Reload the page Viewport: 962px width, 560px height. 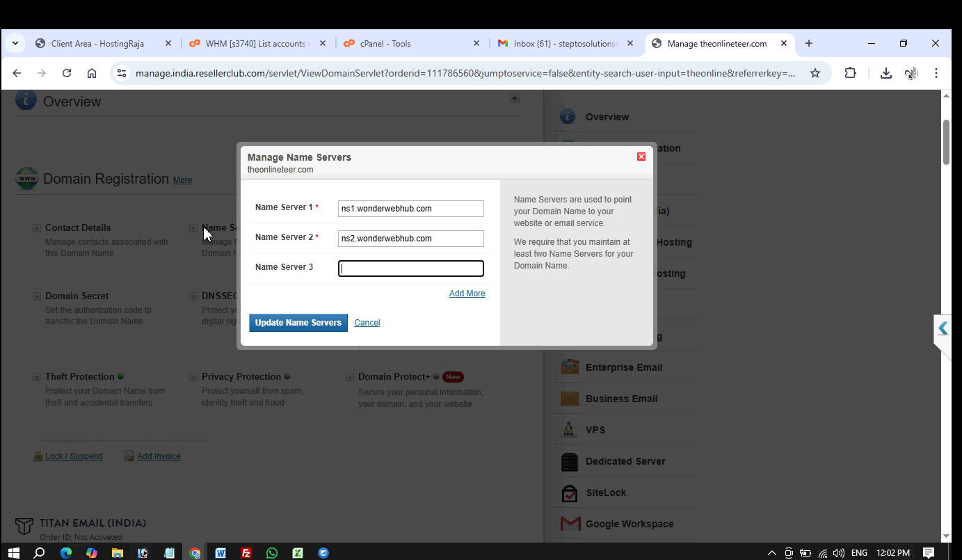[x=67, y=73]
